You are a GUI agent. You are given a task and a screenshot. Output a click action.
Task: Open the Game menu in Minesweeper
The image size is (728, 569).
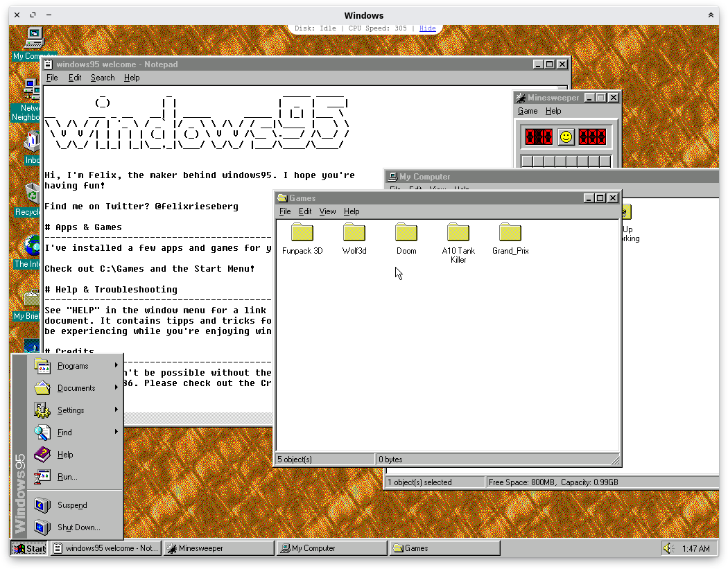pyautogui.click(x=527, y=111)
